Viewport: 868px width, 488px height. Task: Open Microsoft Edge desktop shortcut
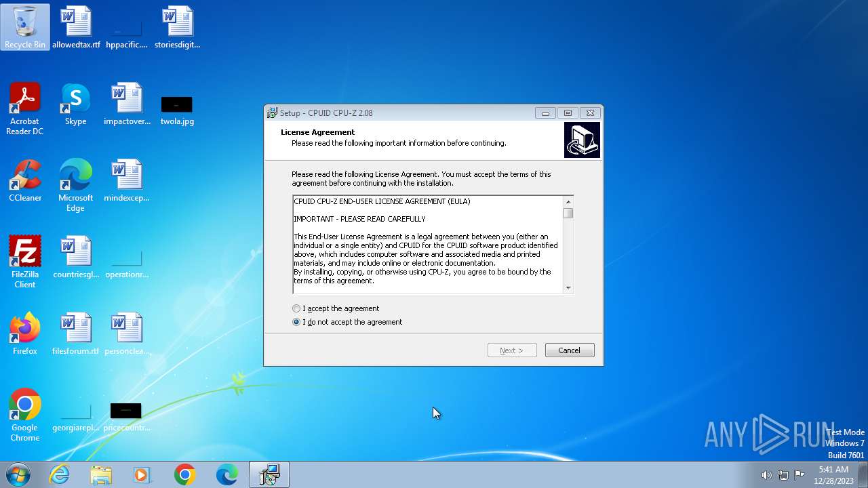[x=75, y=185]
